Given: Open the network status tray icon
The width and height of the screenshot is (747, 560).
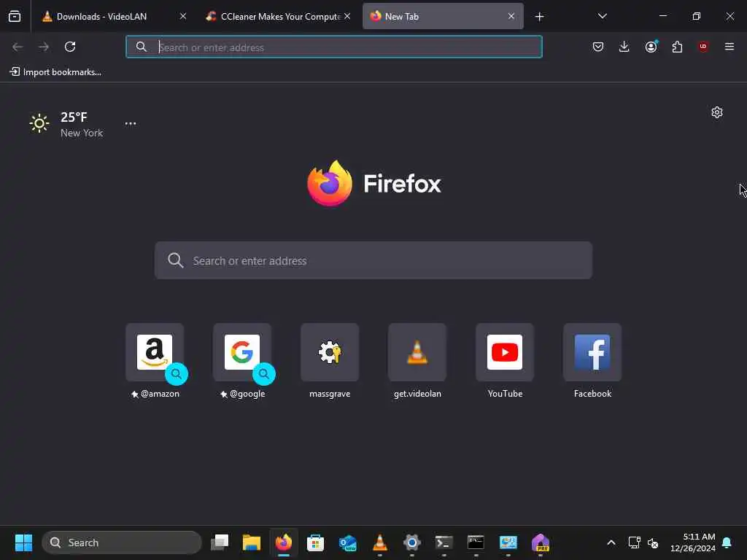Looking at the screenshot, I should pos(634,542).
